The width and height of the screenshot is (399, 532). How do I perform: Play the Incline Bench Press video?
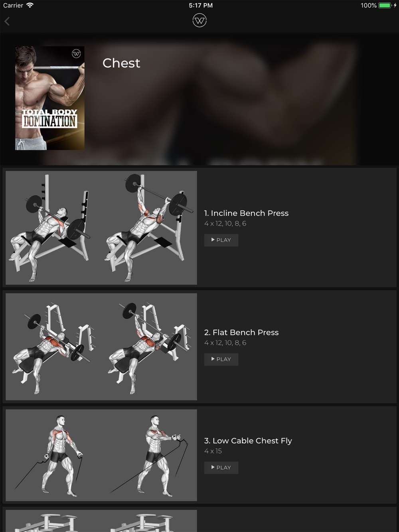(x=221, y=240)
